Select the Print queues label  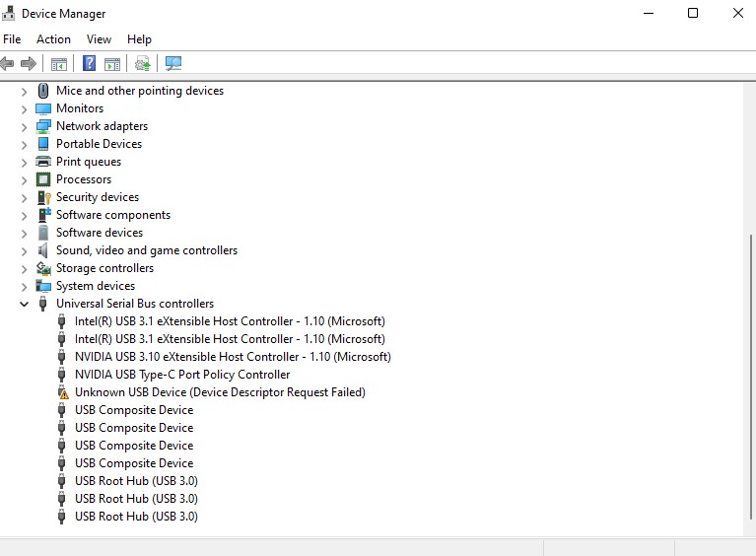(x=89, y=162)
